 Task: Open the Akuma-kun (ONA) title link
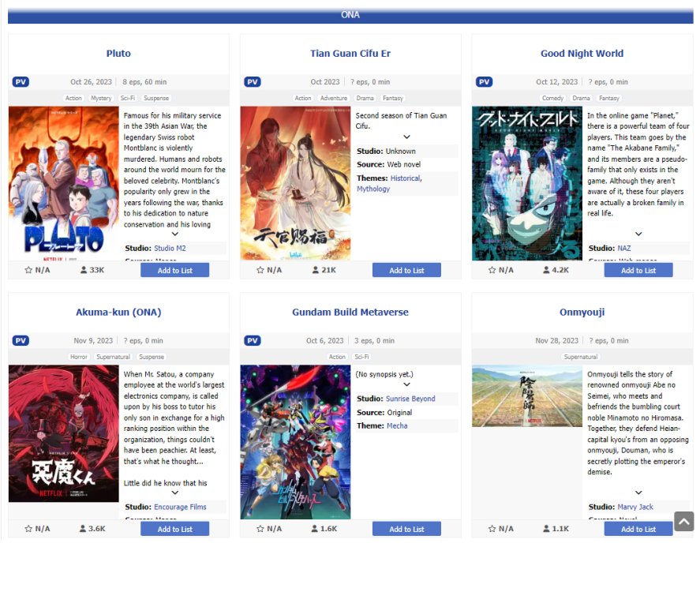pyautogui.click(x=118, y=312)
